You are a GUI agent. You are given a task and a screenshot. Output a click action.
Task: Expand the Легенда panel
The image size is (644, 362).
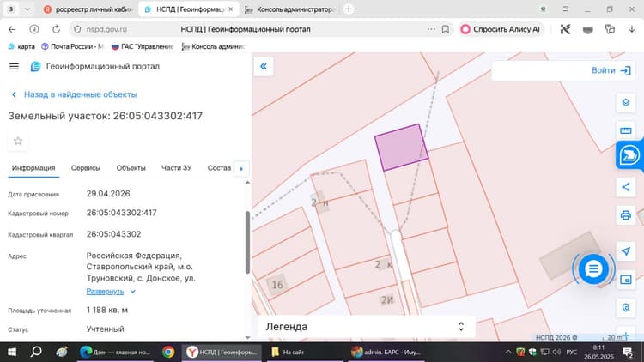coord(366,327)
